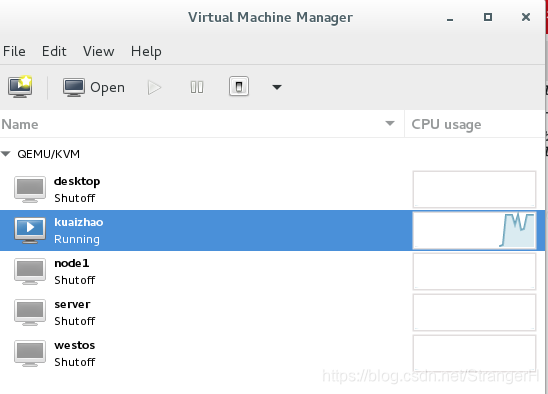
Task: Click desktop's empty CPU usage graph
Action: (474, 189)
